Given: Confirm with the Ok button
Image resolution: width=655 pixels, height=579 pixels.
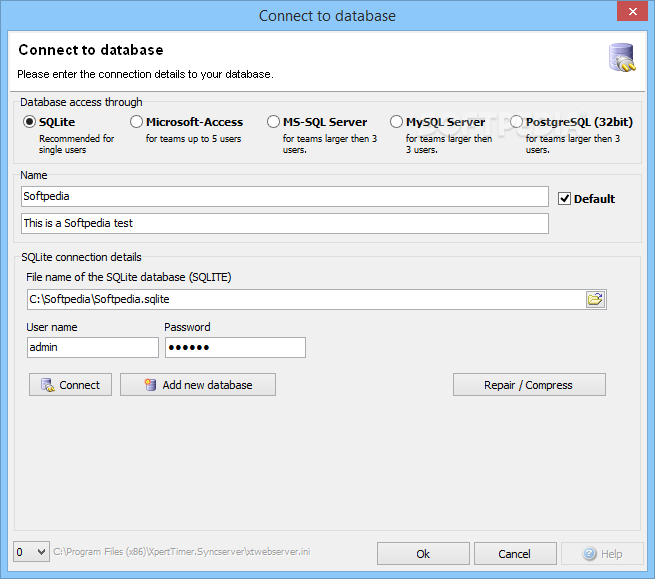Looking at the screenshot, I should pos(423,554).
